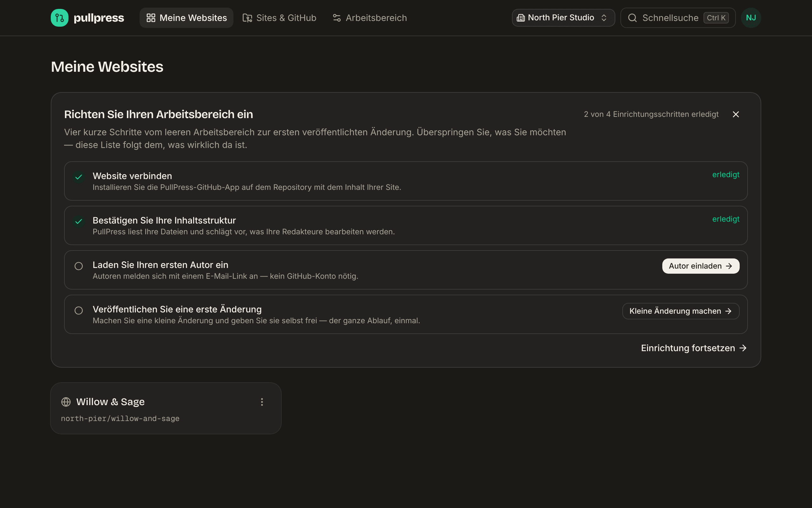
Task: Open the North Pier Studio workspace switcher
Action: 563,18
